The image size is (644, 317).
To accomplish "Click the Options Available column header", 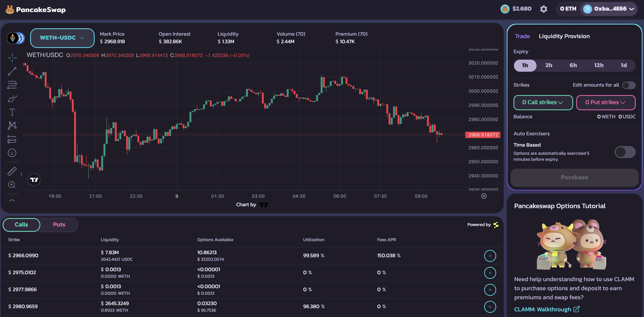I will coord(215,240).
